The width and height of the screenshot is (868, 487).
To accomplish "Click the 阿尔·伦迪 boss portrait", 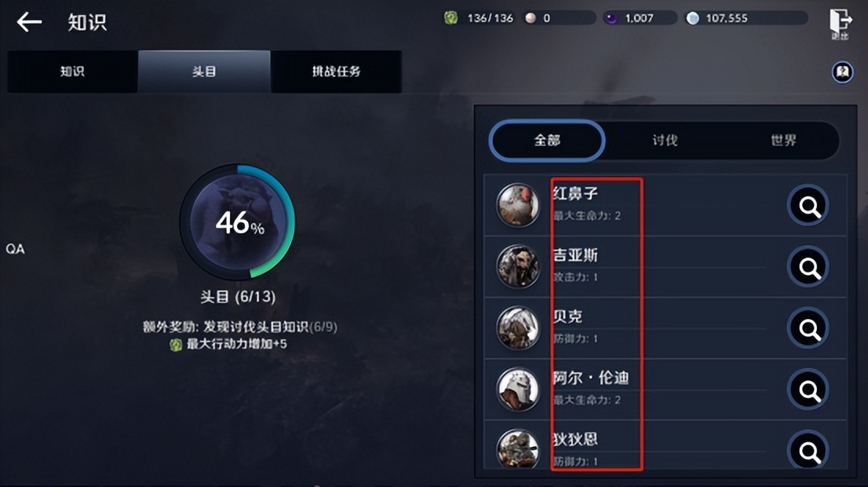I will [518, 390].
